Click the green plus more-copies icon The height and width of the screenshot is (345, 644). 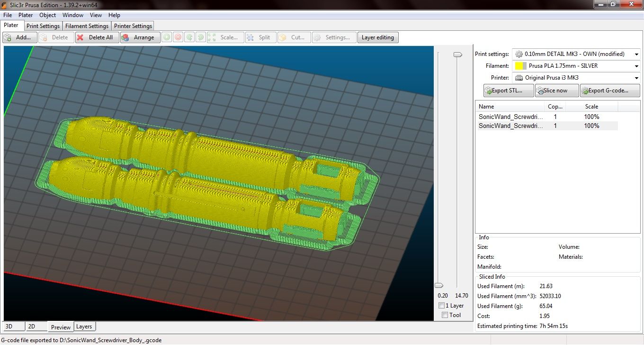pyautogui.click(x=167, y=37)
